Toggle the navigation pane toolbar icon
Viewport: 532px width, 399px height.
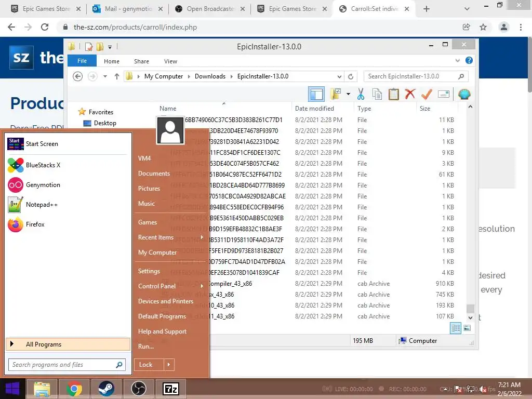[316, 94]
